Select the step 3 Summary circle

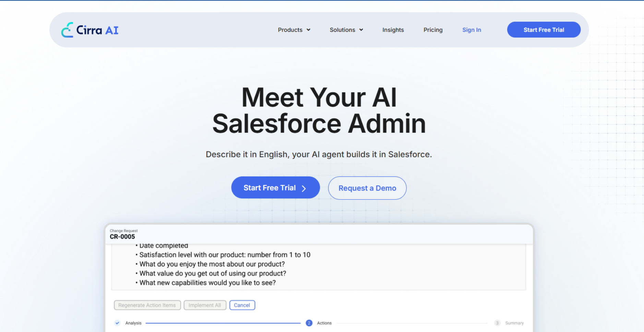[x=497, y=323]
